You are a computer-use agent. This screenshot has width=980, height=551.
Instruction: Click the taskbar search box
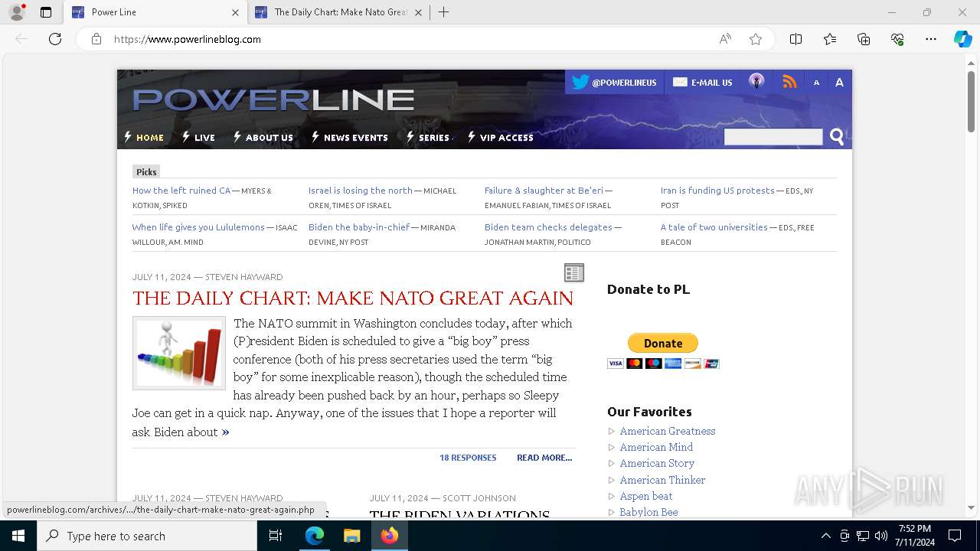pos(147,536)
